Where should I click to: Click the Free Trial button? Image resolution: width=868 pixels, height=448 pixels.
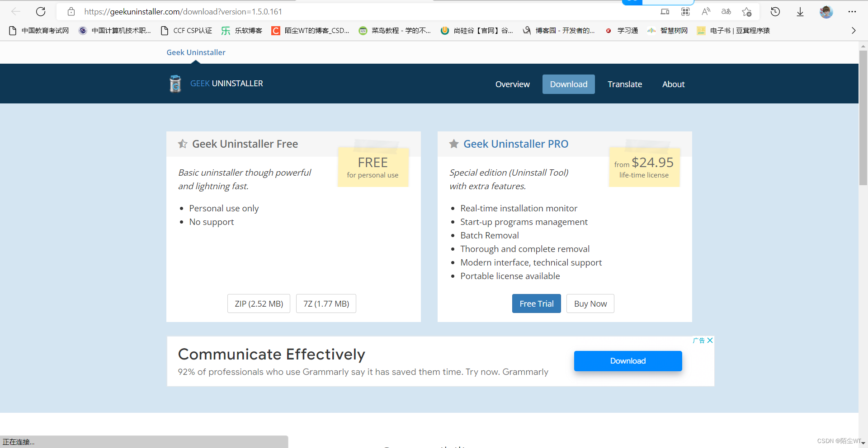[537, 304]
